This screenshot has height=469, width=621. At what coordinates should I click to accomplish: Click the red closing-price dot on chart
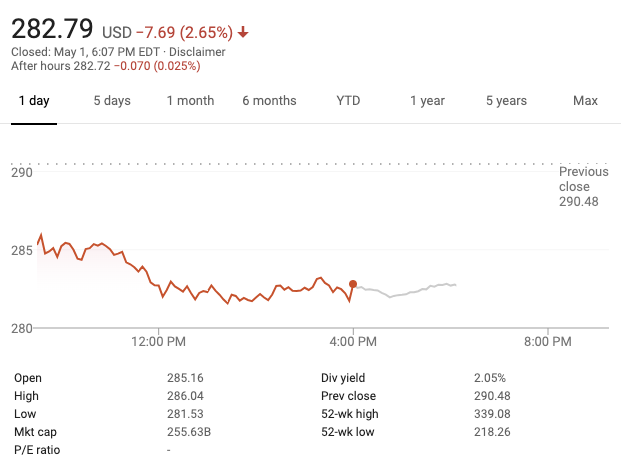click(353, 284)
